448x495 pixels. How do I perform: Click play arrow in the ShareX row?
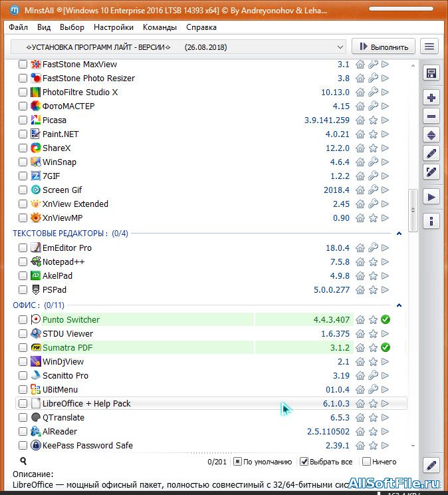[385, 148]
